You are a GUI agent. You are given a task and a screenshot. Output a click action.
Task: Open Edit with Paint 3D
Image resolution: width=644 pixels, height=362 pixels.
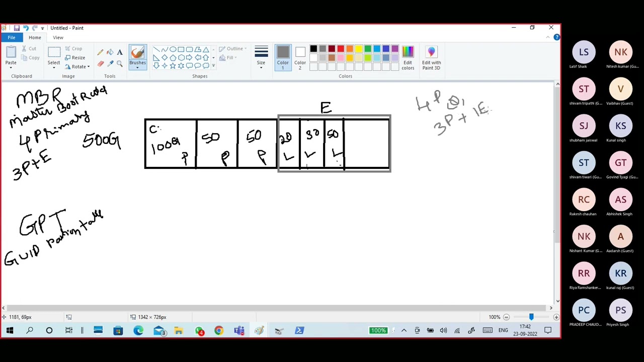(431, 58)
